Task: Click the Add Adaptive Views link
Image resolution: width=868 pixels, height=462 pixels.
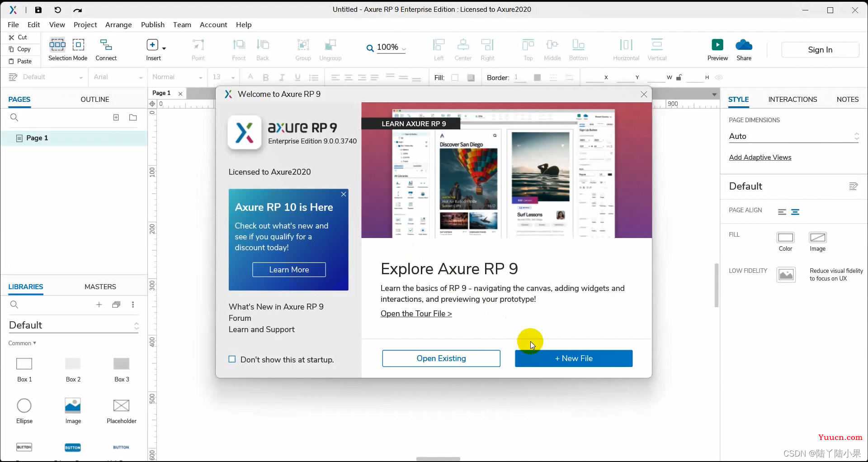Action: tap(760, 157)
